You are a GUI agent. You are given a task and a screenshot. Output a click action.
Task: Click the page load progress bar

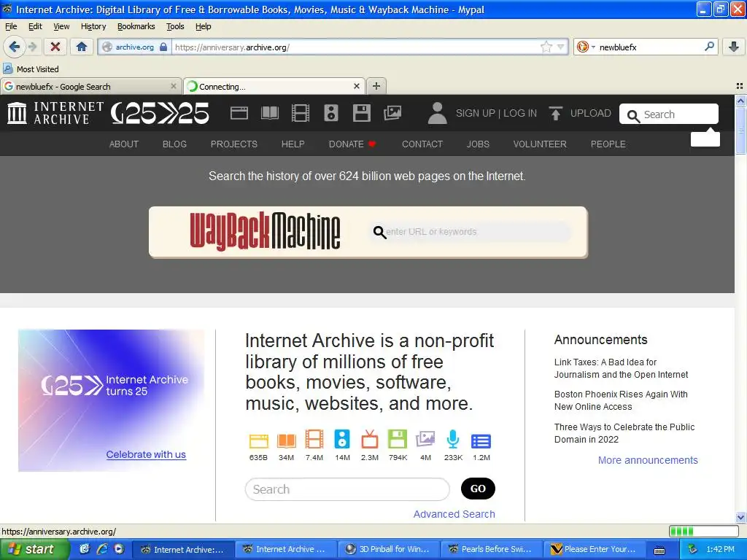pos(704,531)
